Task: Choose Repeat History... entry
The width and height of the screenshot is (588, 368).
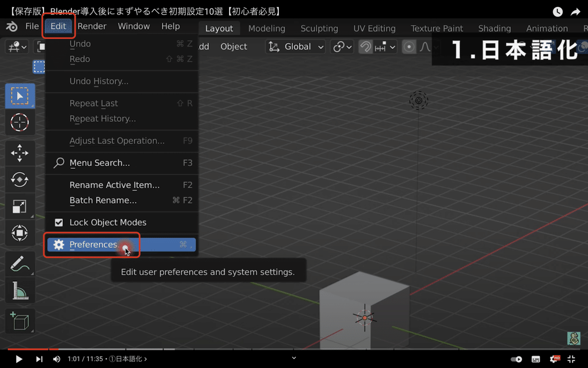Action: [122, 119]
